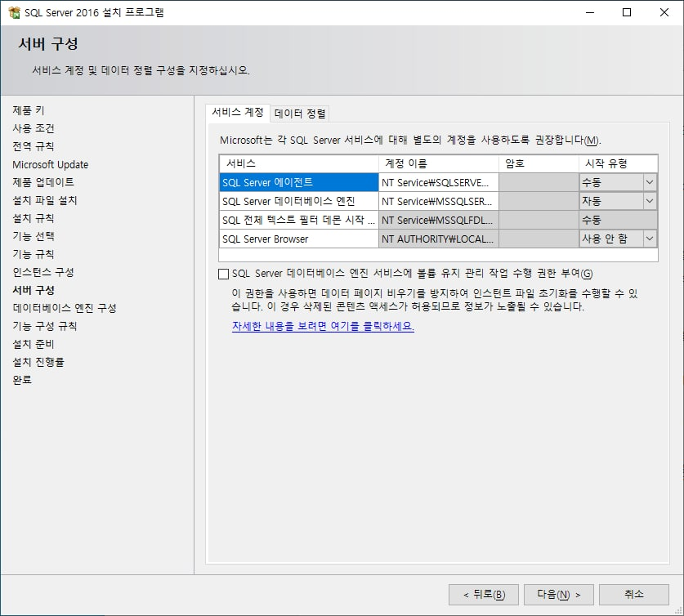Click the Microsoft Update step in sidebar
Viewport: 684px width, 616px height.
[x=50, y=164]
